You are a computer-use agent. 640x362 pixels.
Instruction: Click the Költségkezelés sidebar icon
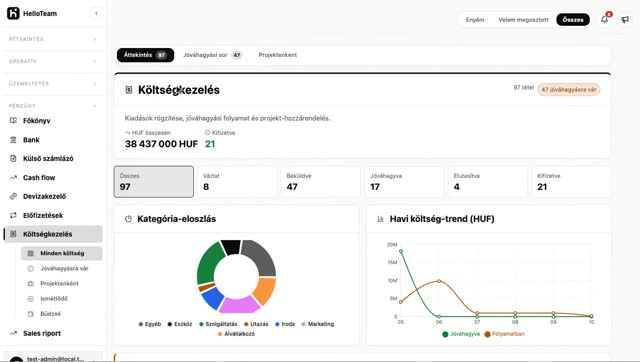(x=13, y=234)
